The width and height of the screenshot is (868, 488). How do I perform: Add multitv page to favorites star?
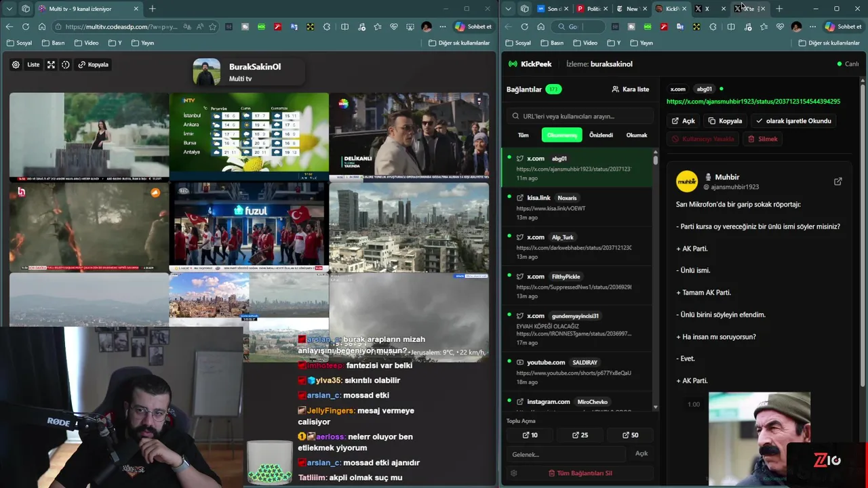click(x=212, y=26)
